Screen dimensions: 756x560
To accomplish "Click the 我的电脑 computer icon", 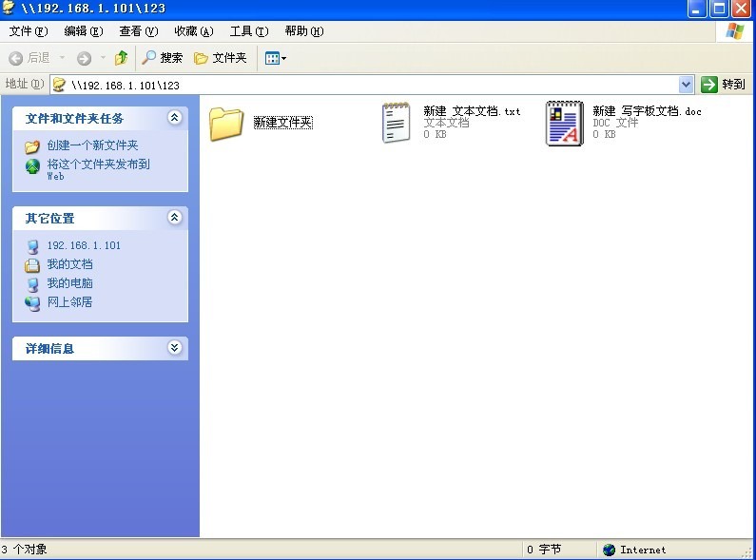I will tap(32, 284).
